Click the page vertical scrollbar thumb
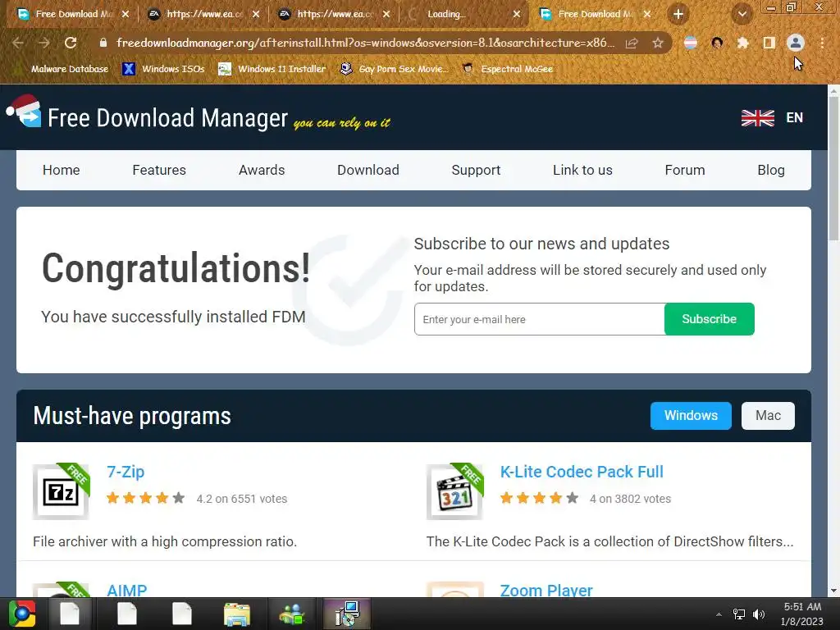Screen dimensions: 840x630 pos(833,169)
